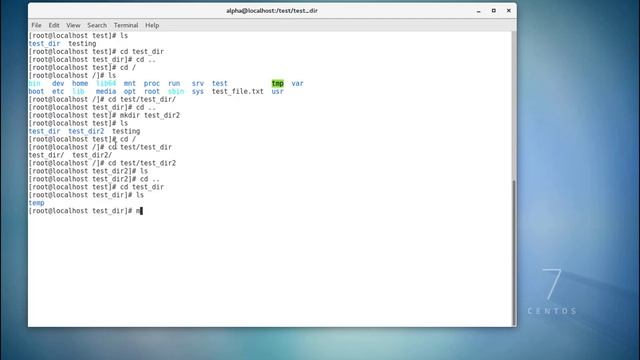Click 'boot' in the root listing

(x=36, y=91)
